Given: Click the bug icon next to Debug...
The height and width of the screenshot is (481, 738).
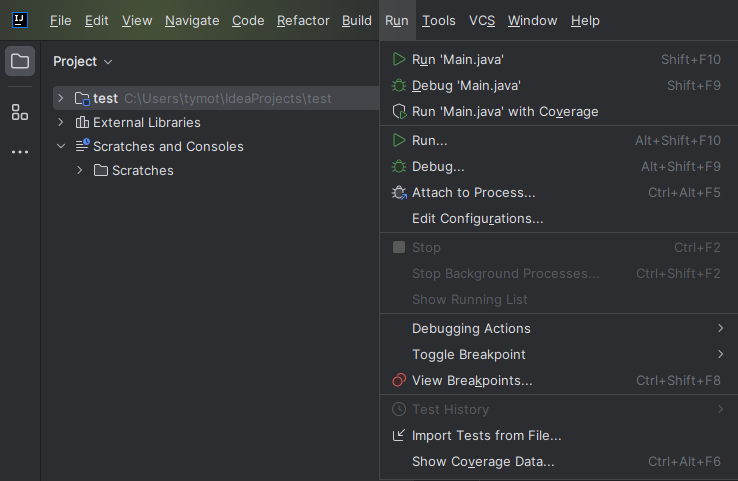Looking at the screenshot, I should (x=399, y=167).
